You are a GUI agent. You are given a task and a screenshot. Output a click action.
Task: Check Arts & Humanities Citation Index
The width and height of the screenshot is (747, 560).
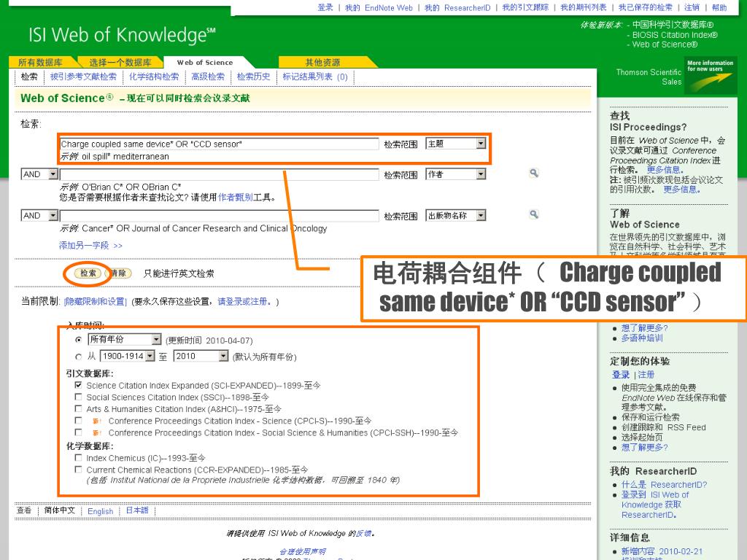tap(78, 408)
